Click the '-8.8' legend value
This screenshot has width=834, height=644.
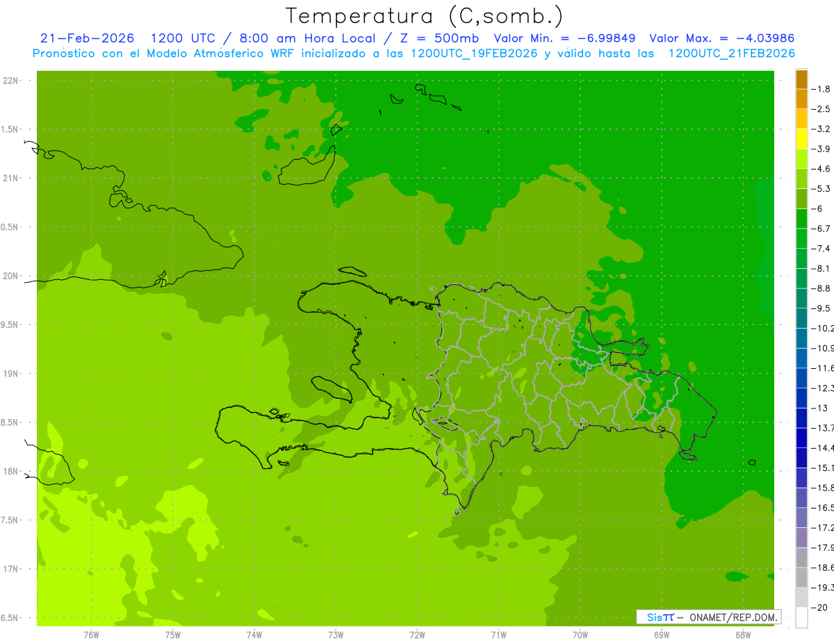(x=822, y=288)
